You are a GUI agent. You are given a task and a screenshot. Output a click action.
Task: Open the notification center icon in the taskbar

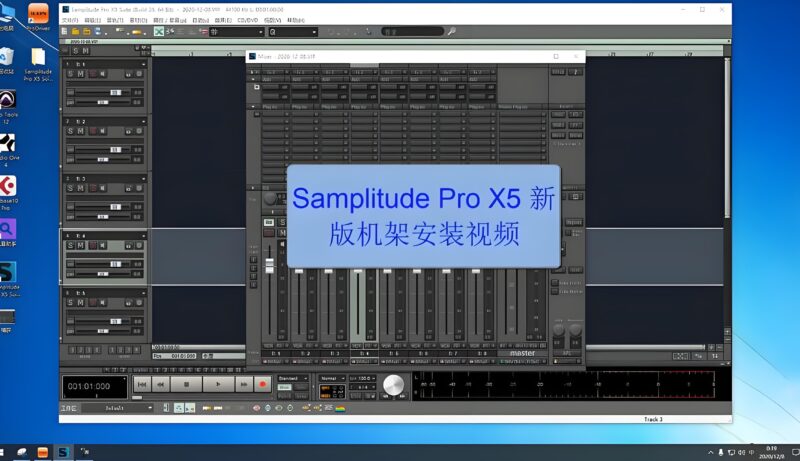click(795, 452)
